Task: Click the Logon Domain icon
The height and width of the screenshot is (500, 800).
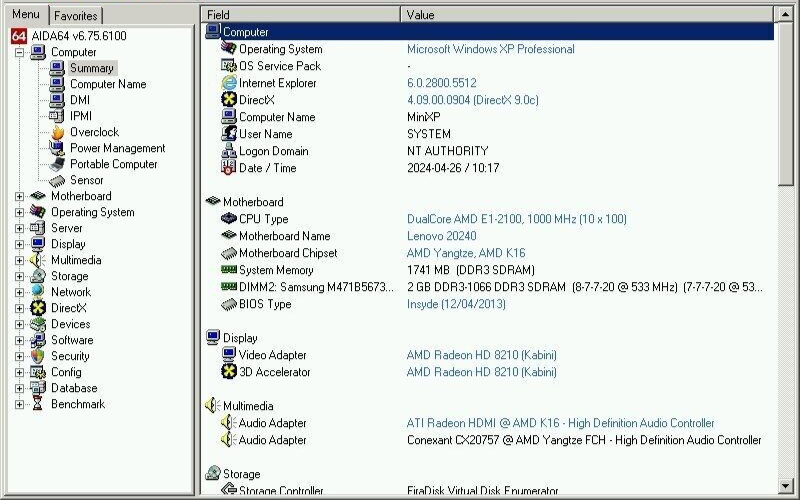Action: point(229,151)
